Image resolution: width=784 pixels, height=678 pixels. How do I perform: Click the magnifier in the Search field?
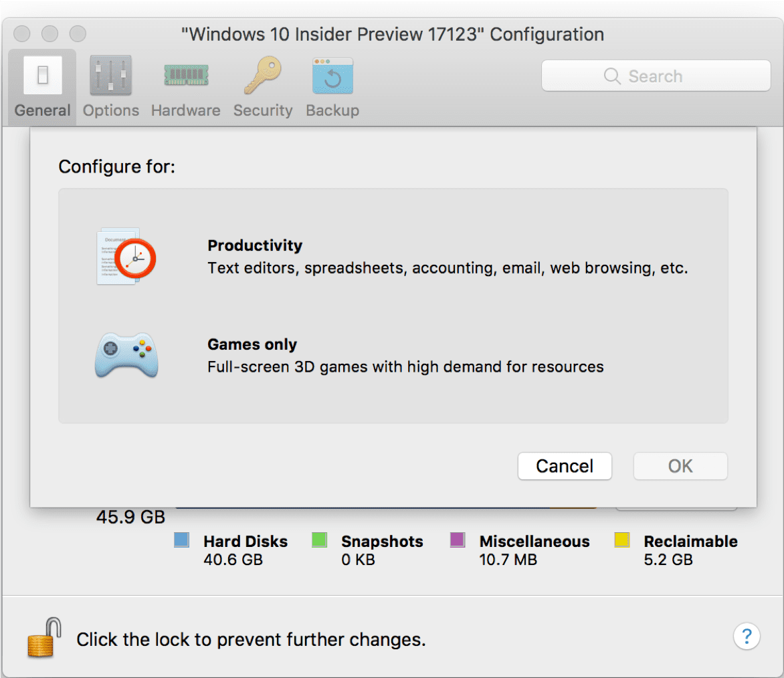611,76
